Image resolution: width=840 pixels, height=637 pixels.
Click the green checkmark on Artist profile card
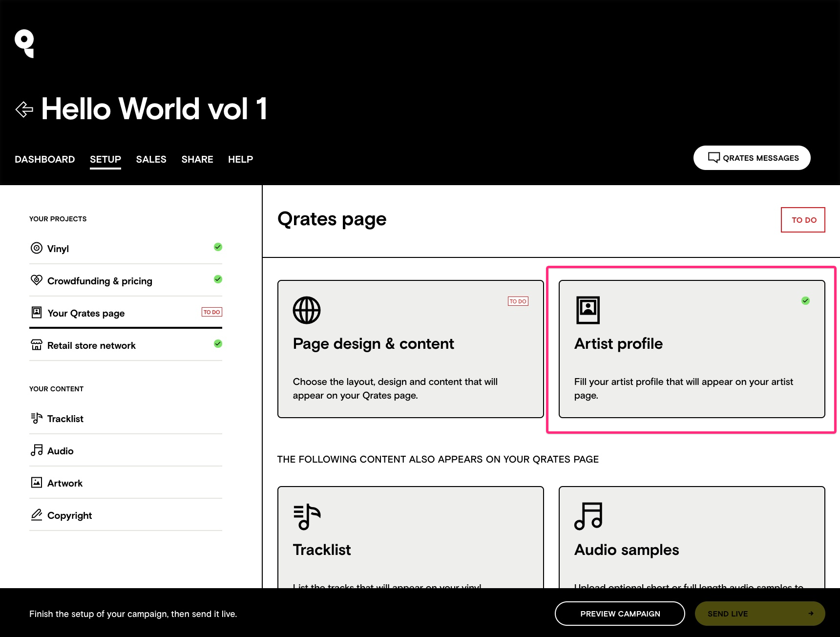[806, 301]
